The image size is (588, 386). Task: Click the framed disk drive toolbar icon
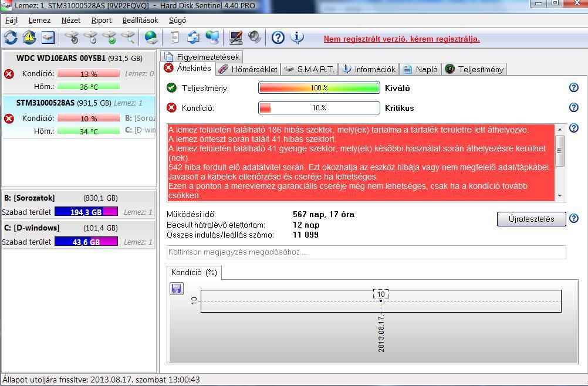point(48,38)
